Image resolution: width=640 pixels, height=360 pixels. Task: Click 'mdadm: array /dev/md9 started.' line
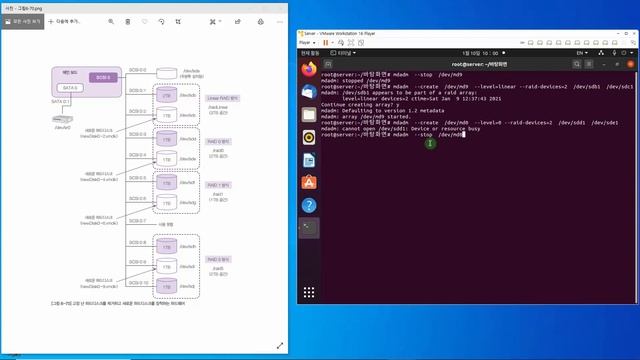[x=365, y=117]
